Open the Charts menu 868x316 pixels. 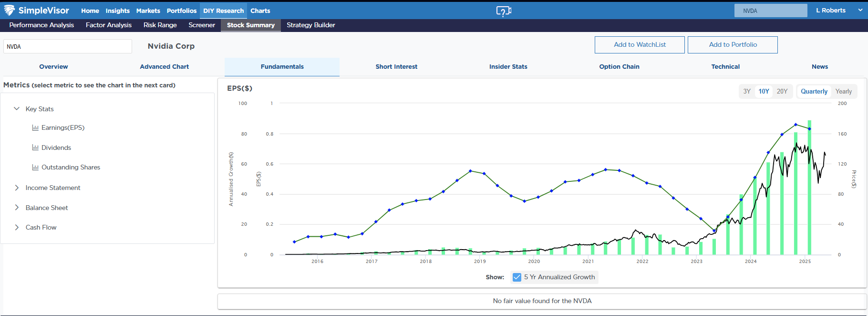tap(260, 11)
